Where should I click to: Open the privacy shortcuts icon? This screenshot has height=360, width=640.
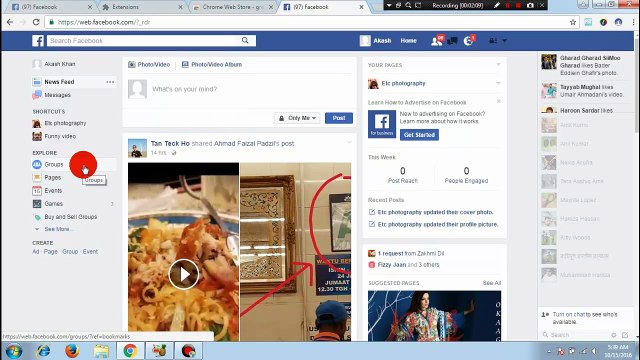(x=493, y=41)
